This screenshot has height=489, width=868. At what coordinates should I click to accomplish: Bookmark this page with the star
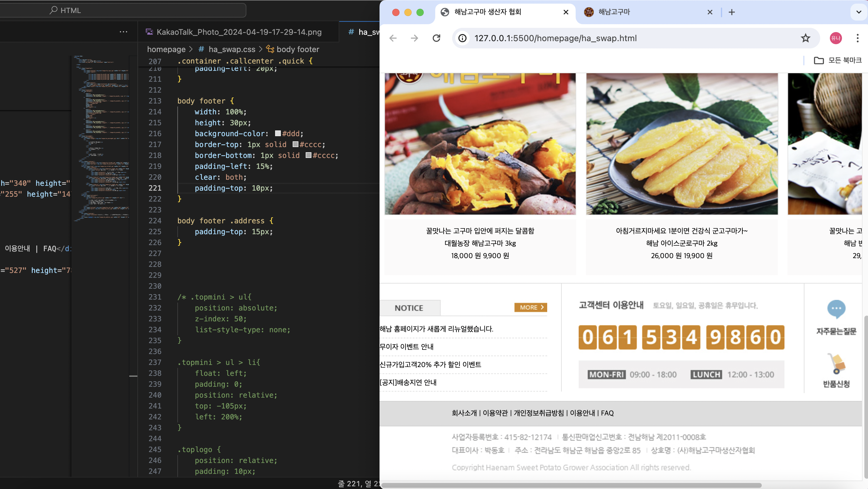(805, 38)
